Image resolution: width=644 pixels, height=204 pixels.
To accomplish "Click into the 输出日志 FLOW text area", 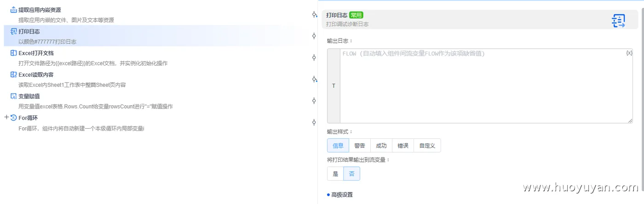I will [486, 85].
